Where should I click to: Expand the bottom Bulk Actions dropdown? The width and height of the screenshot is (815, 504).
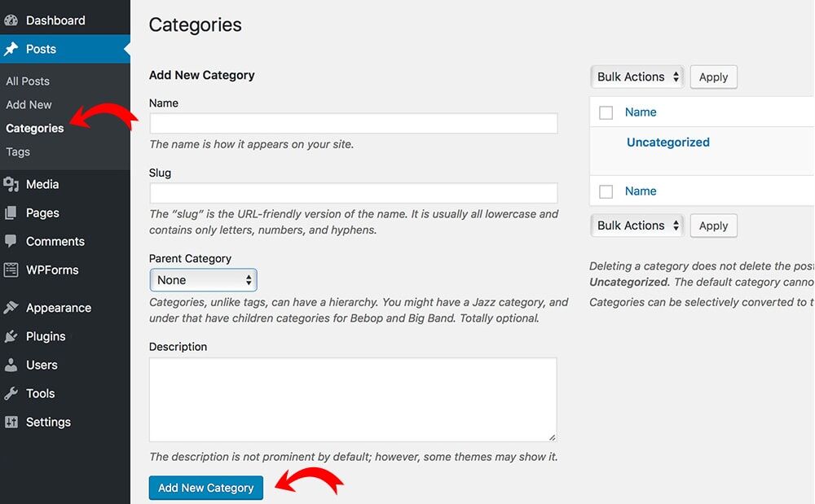637,226
